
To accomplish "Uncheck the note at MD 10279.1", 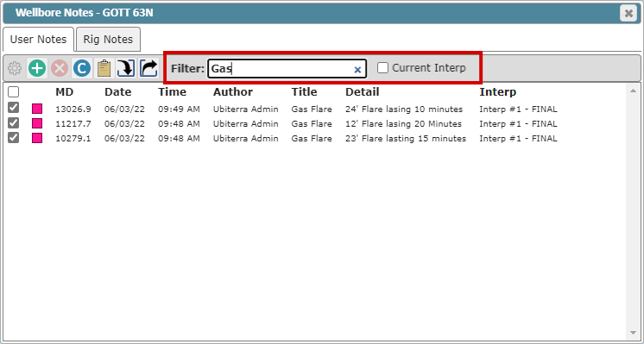I will [14, 137].
